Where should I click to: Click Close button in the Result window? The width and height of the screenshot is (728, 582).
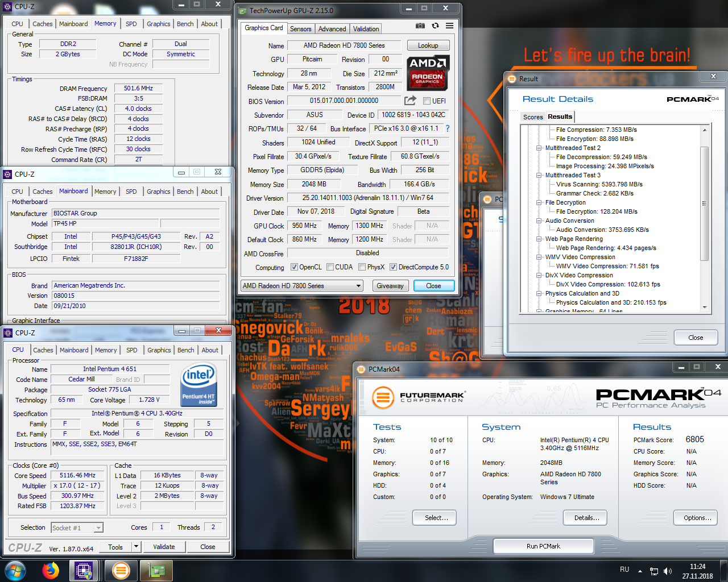click(x=696, y=338)
